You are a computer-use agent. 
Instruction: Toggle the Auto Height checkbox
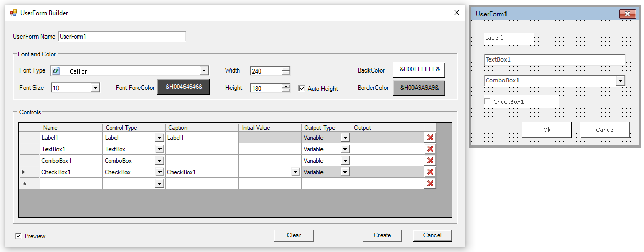pos(302,88)
